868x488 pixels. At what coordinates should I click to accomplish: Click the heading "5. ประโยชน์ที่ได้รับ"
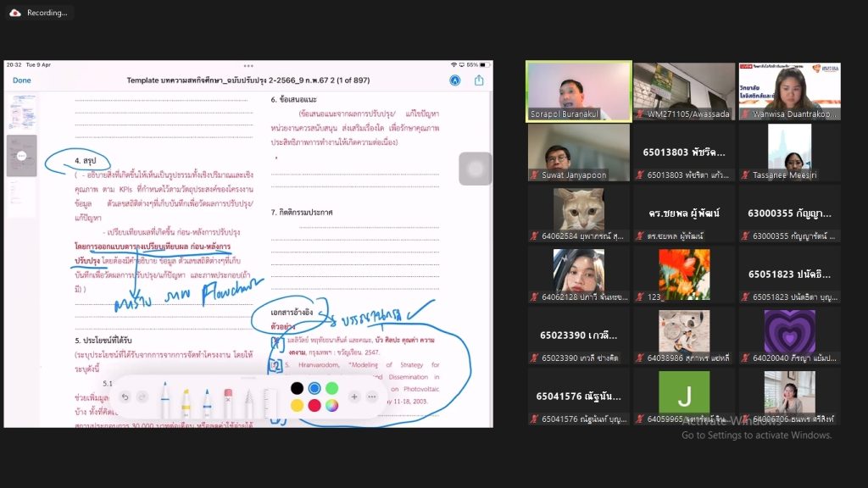(x=103, y=341)
